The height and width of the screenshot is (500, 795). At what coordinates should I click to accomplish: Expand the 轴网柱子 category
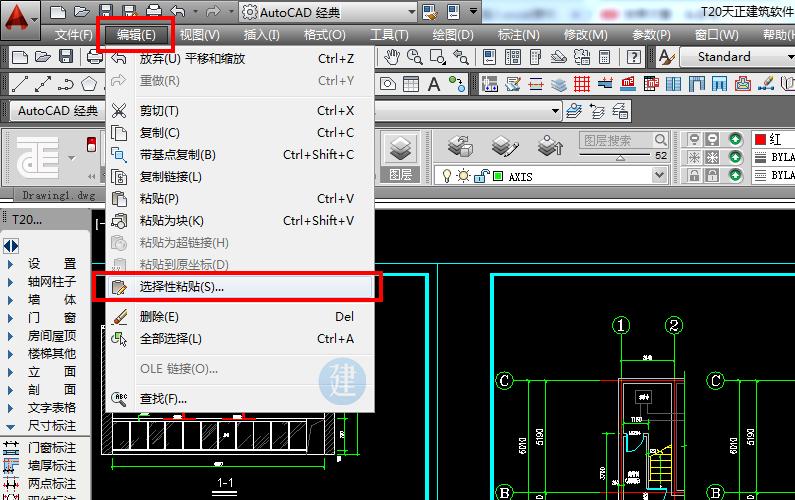pyautogui.click(x=11, y=282)
